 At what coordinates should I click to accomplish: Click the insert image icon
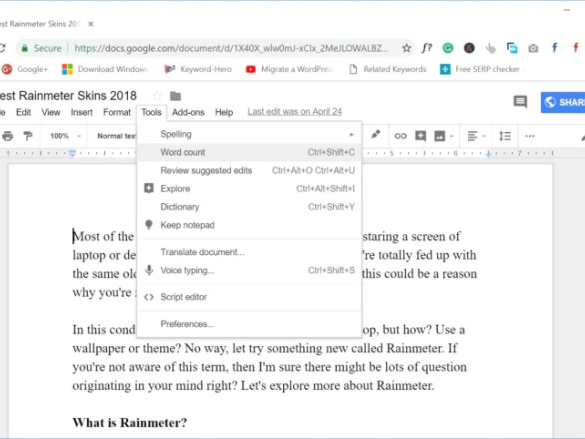pyautogui.click(x=439, y=136)
